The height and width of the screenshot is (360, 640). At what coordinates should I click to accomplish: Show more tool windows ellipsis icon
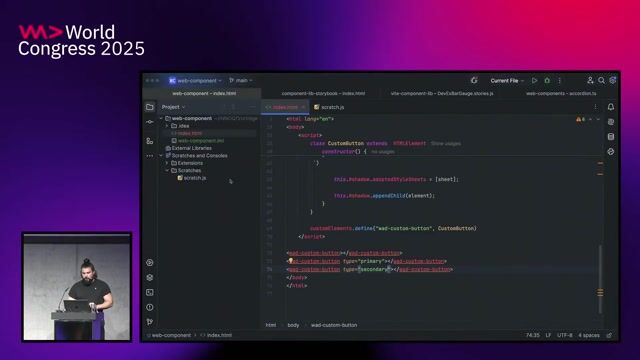[x=150, y=156]
